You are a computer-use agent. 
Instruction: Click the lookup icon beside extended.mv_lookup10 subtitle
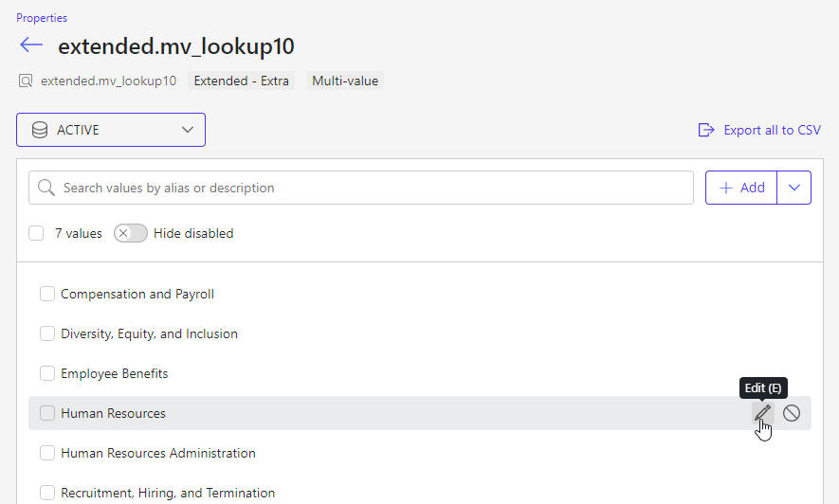26,81
